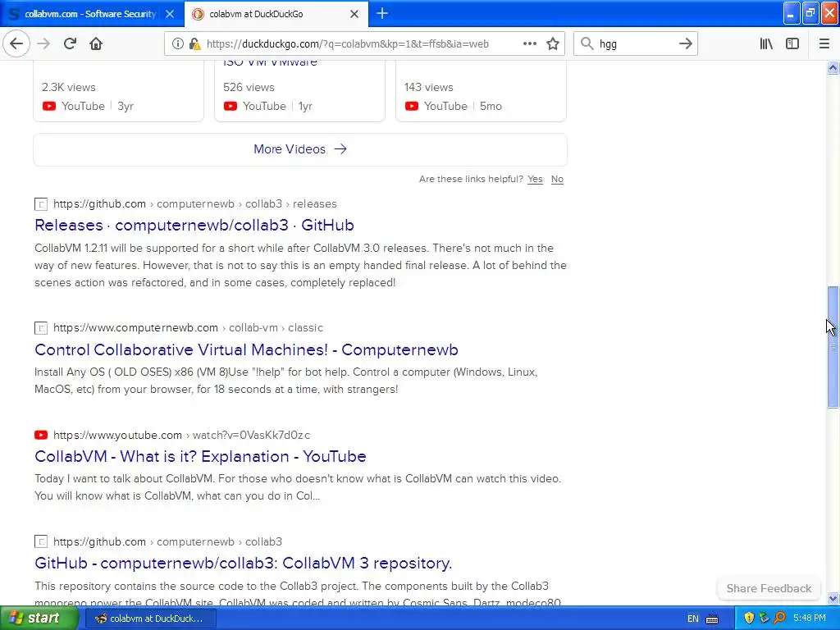
Task: Bookmark this page with the star
Action: point(553,44)
